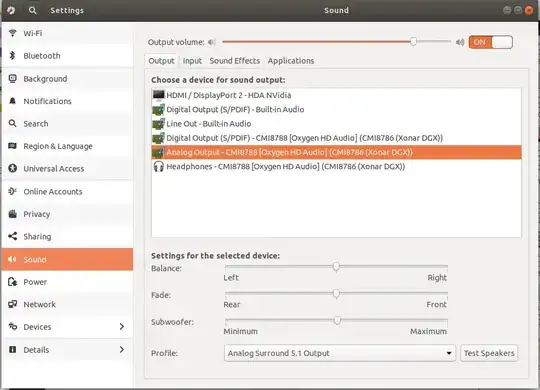
Task: Toggle the output sound ON switch
Action: pyautogui.click(x=490, y=42)
